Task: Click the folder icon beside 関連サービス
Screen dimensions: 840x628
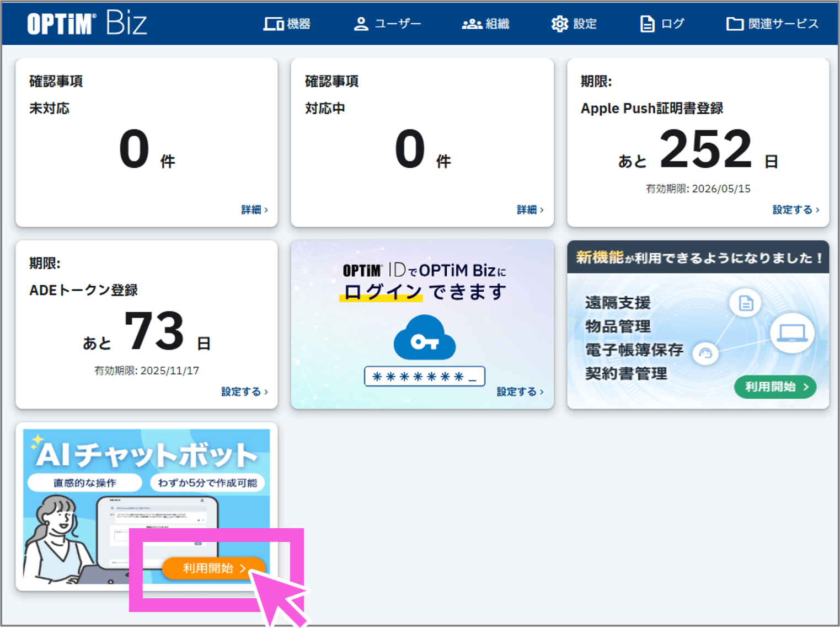Action: pos(735,23)
